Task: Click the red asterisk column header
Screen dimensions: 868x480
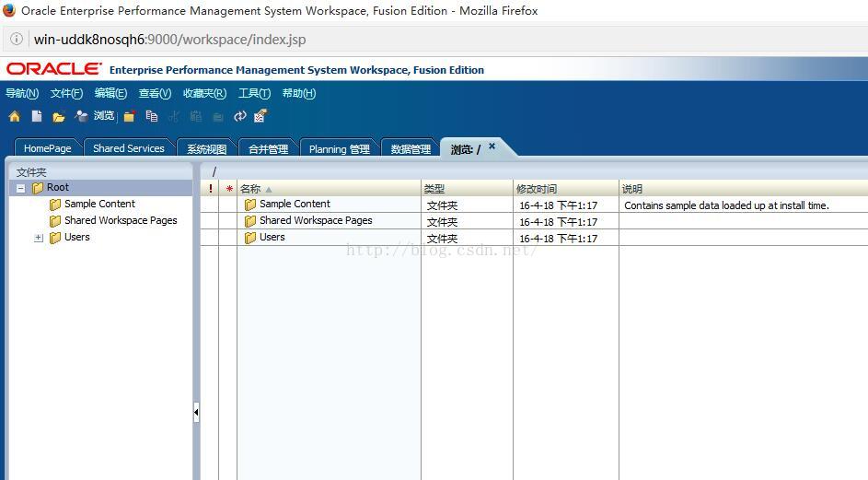Action: point(229,189)
